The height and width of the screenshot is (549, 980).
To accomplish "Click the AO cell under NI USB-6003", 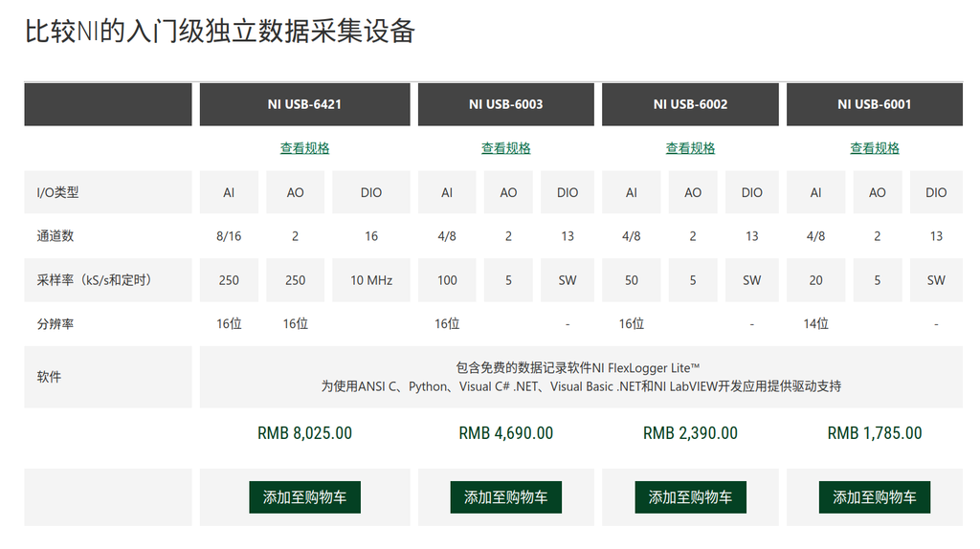I will [x=508, y=192].
